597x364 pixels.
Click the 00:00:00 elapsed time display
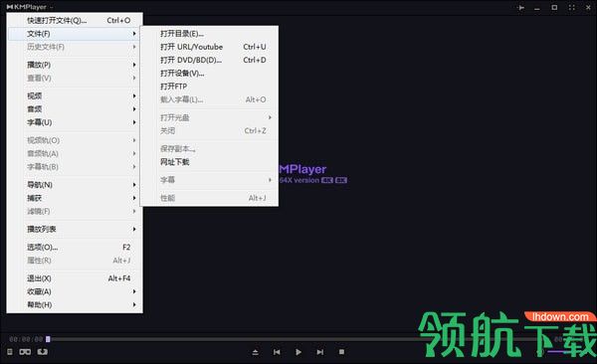(26, 339)
